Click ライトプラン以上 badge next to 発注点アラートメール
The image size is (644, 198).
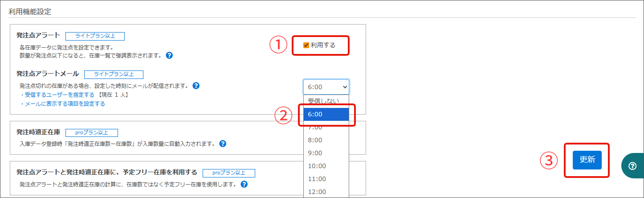click(114, 74)
